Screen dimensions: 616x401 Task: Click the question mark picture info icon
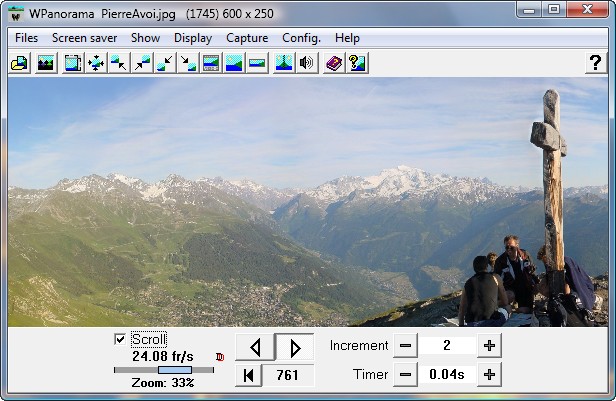[357, 63]
